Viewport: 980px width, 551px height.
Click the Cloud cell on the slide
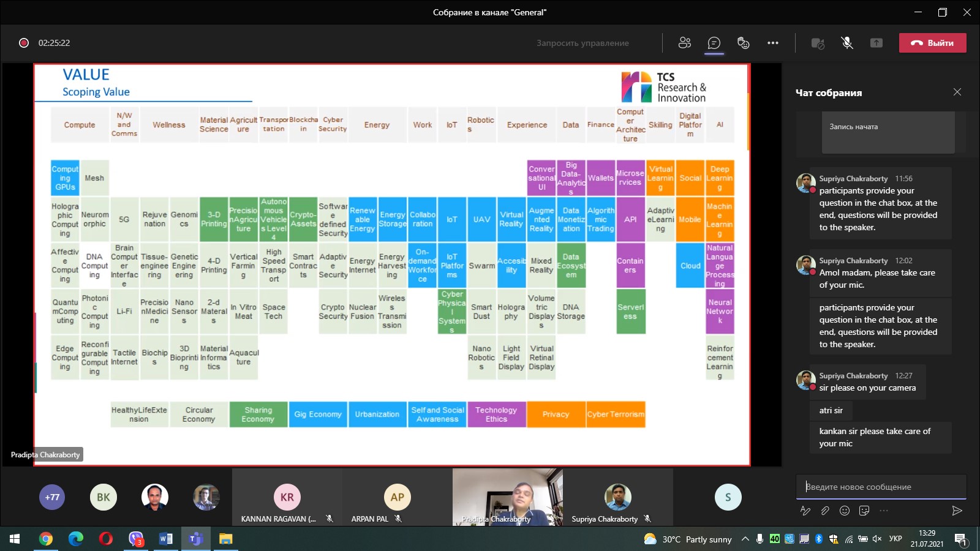click(x=690, y=266)
